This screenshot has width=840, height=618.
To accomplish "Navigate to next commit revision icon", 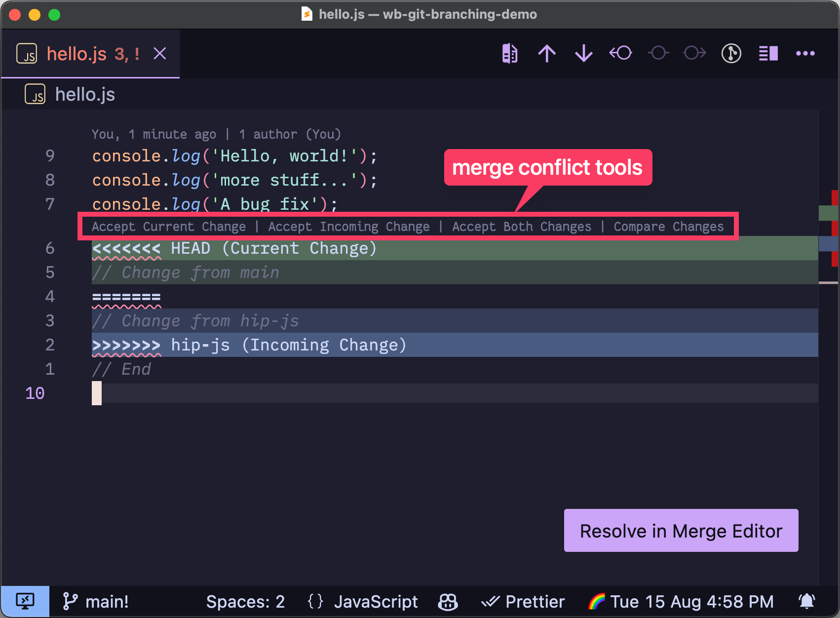I will coord(695,53).
